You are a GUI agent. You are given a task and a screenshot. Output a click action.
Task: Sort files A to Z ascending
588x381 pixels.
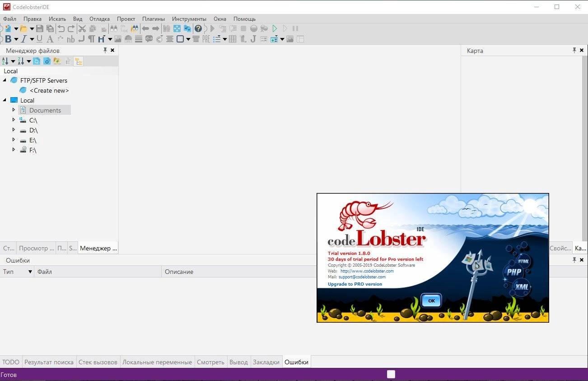pyautogui.click(x=5, y=61)
